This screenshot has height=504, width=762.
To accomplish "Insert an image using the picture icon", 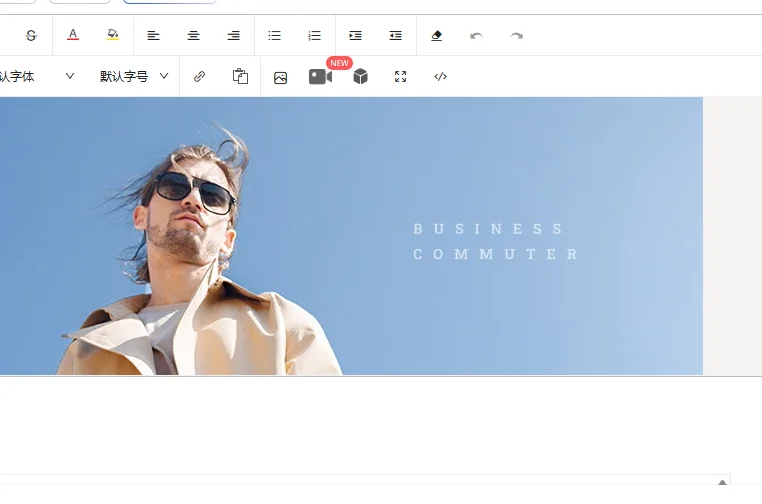I will click(281, 77).
